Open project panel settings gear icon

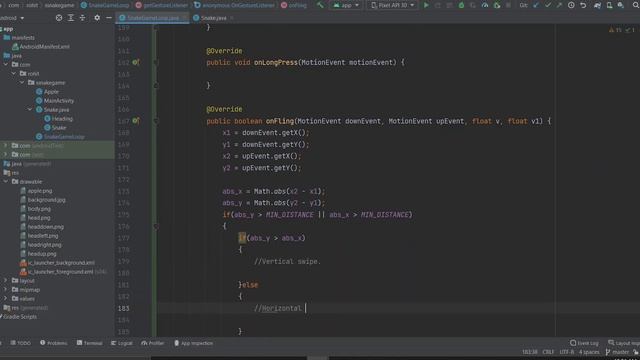coord(97,18)
